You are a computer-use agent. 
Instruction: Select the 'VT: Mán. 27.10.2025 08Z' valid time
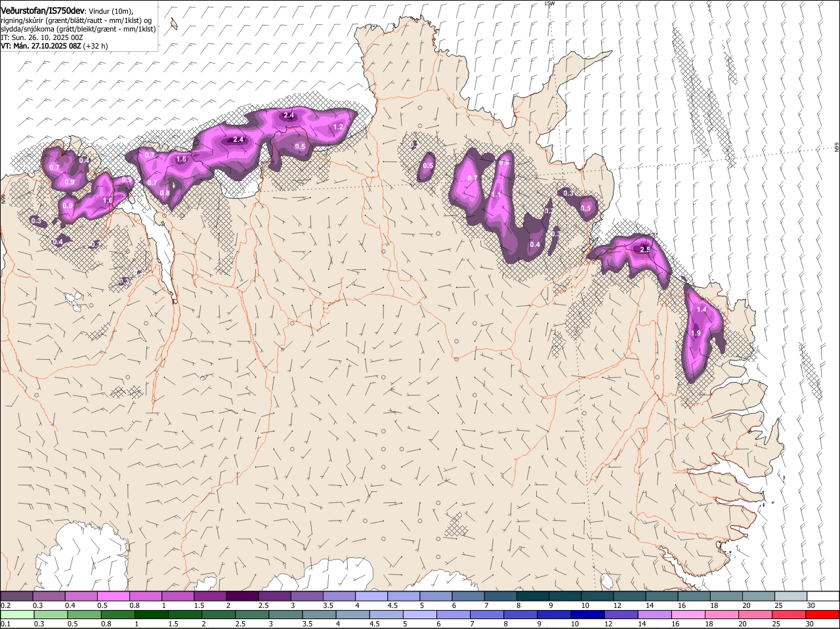(41, 46)
